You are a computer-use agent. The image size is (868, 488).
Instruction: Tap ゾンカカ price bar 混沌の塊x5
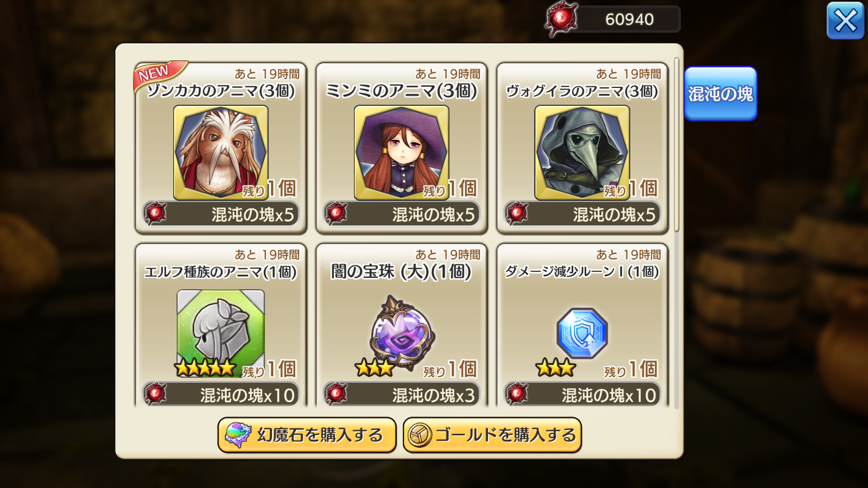click(220, 214)
